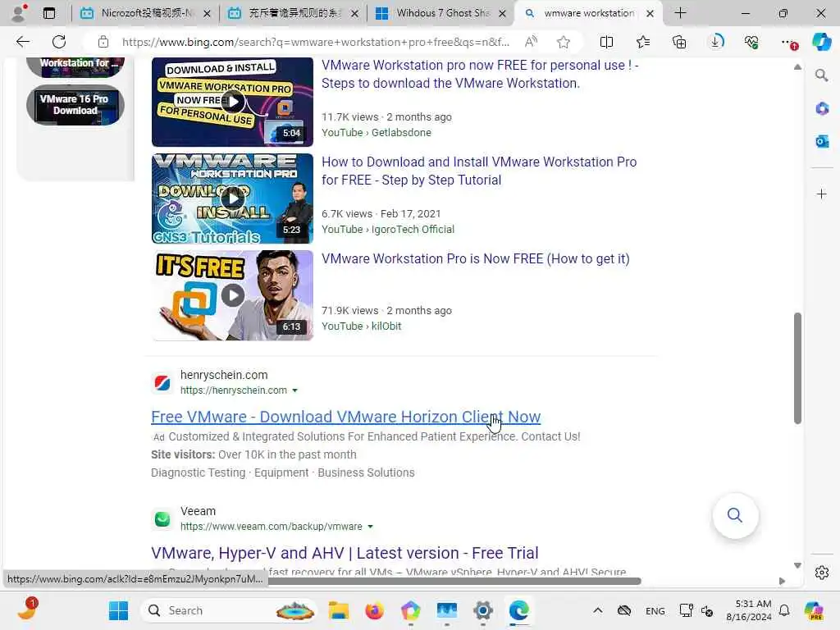Click YouTube › kilObit source text

361,326
